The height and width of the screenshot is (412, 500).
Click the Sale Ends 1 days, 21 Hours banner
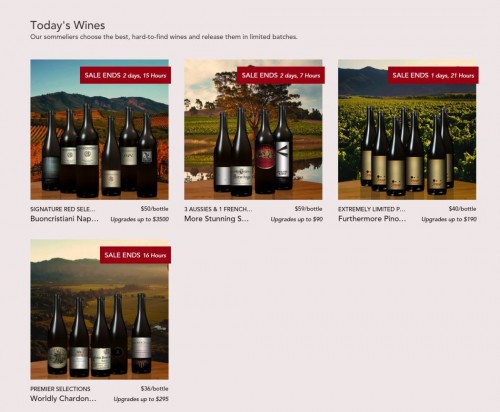pyautogui.click(x=433, y=75)
